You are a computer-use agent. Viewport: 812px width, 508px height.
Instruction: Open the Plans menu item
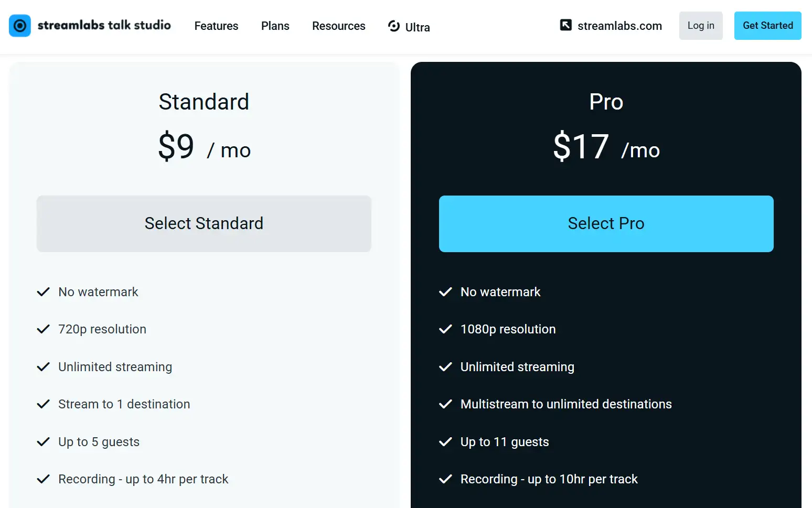click(x=275, y=26)
